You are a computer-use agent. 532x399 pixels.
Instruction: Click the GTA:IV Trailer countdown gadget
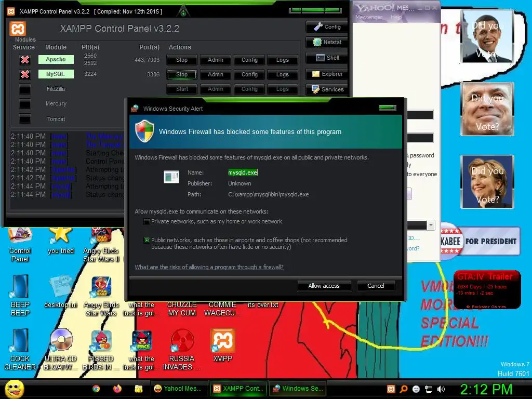(x=487, y=290)
